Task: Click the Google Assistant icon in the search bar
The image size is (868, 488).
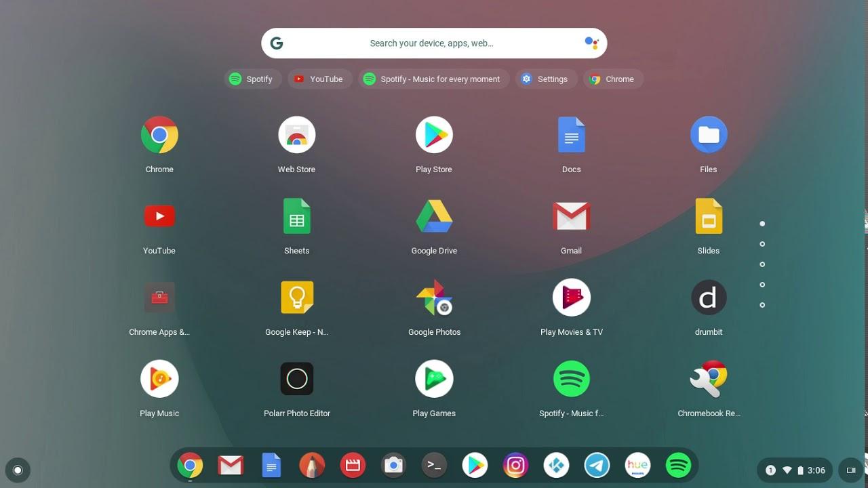Action: coord(591,43)
